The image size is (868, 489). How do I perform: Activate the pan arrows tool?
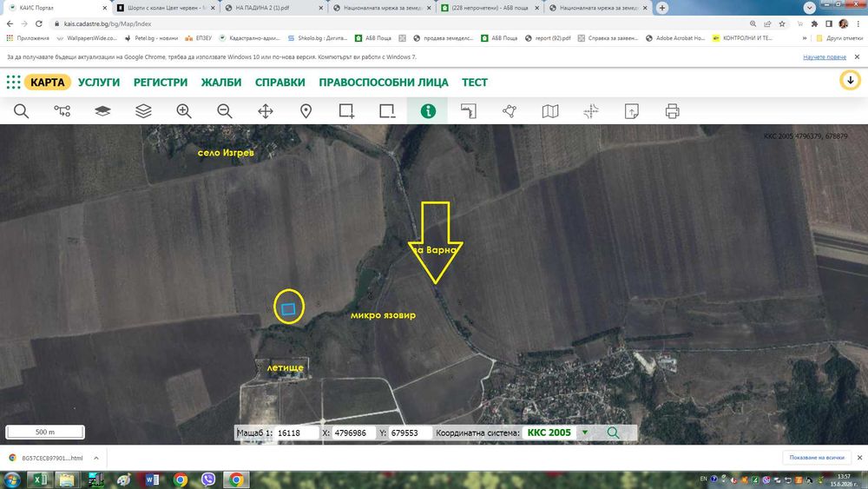(x=265, y=111)
